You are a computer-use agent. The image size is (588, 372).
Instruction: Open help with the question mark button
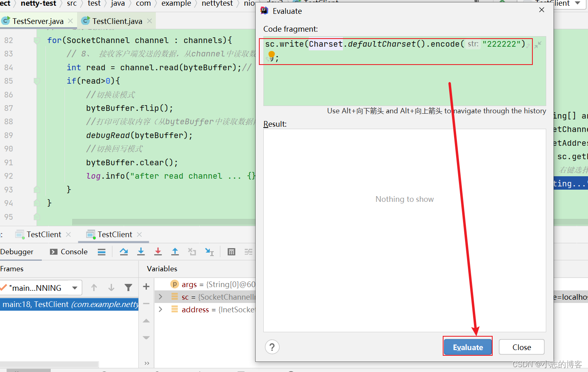(272, 347)
